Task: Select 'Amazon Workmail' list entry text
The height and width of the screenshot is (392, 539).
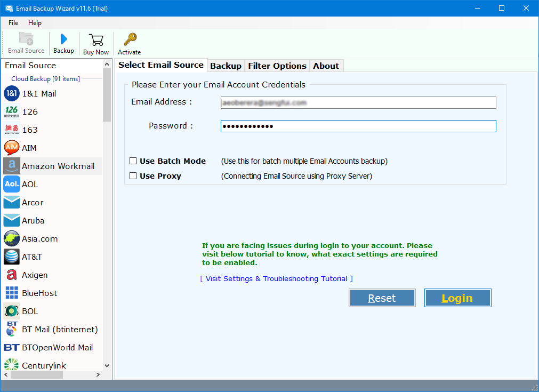Action: [58, 166]
